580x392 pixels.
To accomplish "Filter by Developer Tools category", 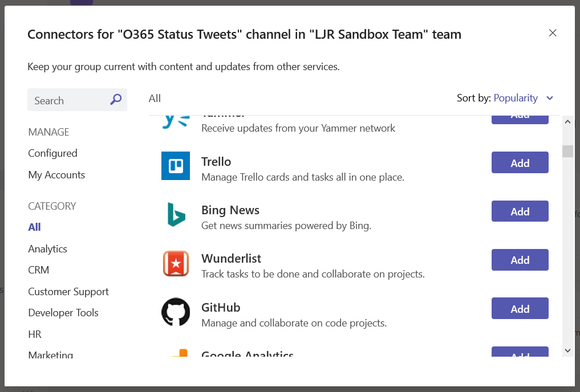I will [63, 313].
